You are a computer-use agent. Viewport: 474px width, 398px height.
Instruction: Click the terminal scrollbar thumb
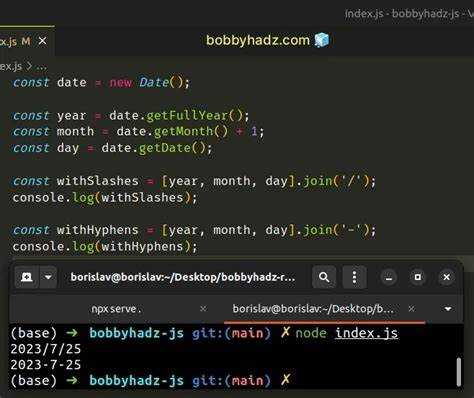(x=459, y=372)
